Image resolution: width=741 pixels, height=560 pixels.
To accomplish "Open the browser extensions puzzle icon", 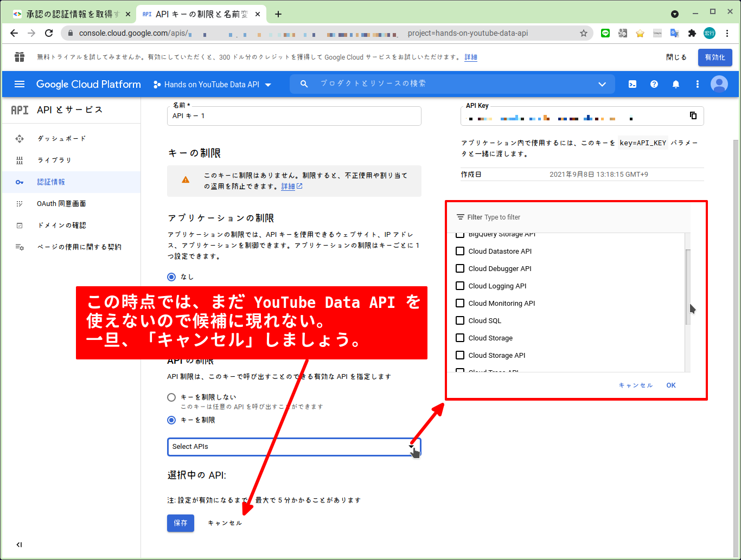I will 692,33.
